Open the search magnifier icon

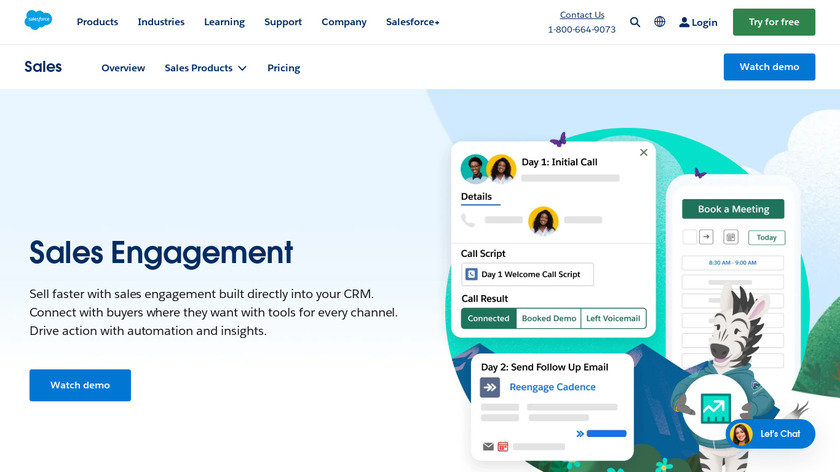coord(635,22)
